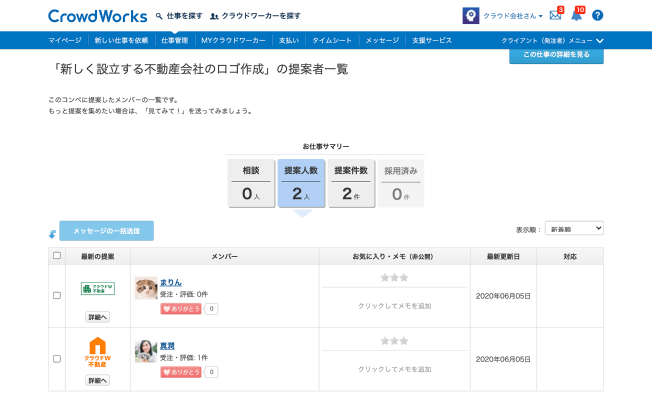Viewport: 652px width, 400px height.
Task: Click the help question mark icon
Action: click(597, 16)
